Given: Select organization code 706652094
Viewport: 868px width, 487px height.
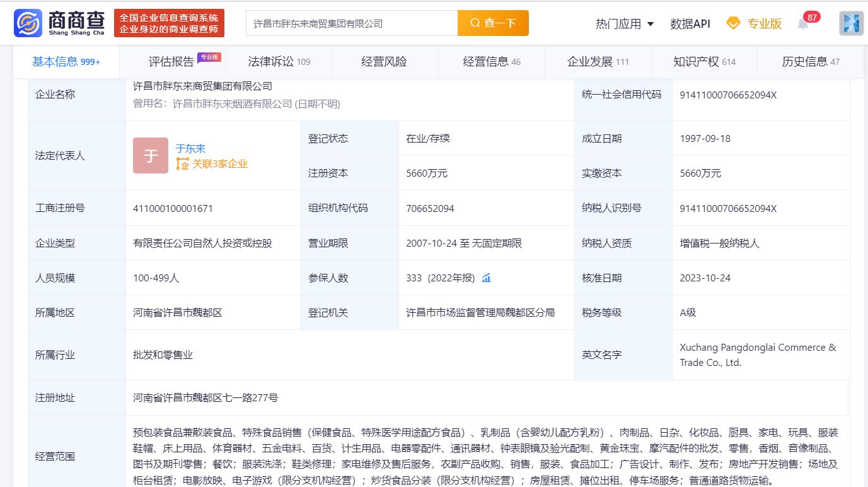Looking at the screenshot, I should [430, 208].
